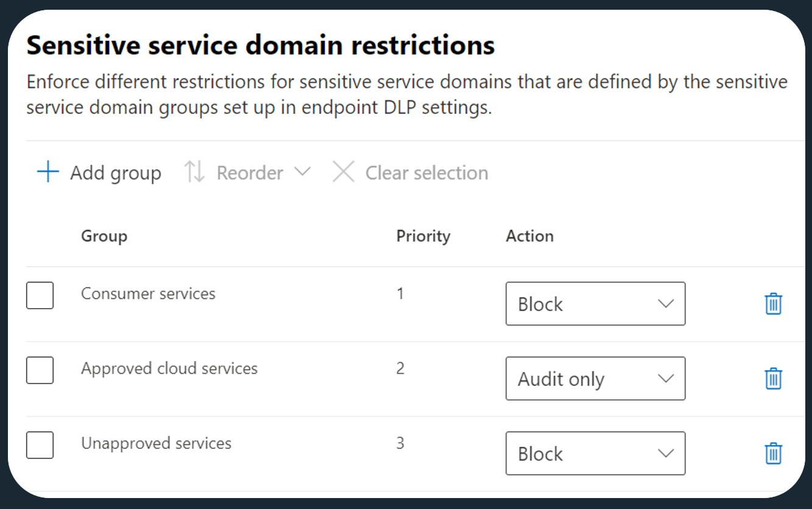Check the Consumer services row checkbox
Viewport: 812px width, 509px height.
40,295
